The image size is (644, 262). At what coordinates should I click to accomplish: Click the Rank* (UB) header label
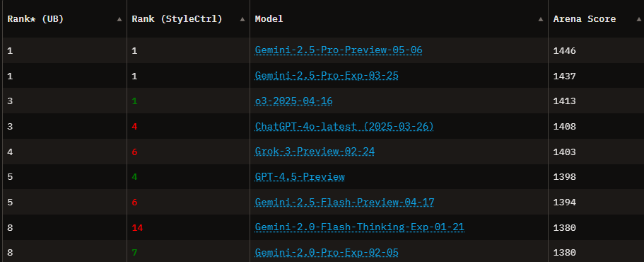pyautogui.click(x=35, y=19)
